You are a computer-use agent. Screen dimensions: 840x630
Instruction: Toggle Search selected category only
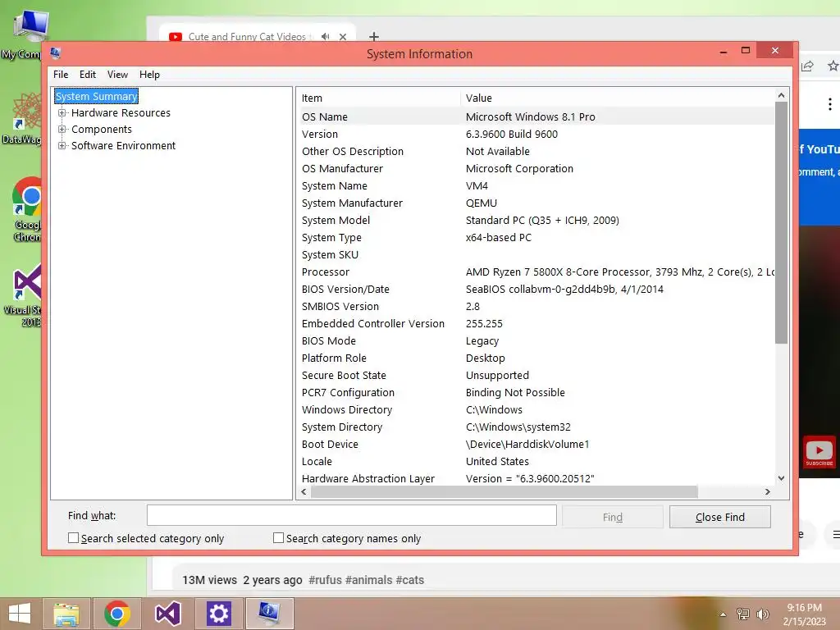[73, 538]
